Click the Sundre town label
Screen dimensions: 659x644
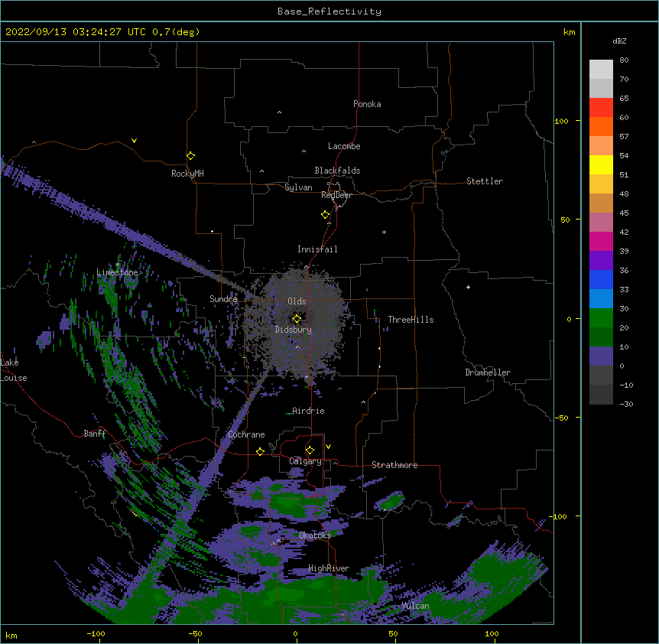click(223, 299)
